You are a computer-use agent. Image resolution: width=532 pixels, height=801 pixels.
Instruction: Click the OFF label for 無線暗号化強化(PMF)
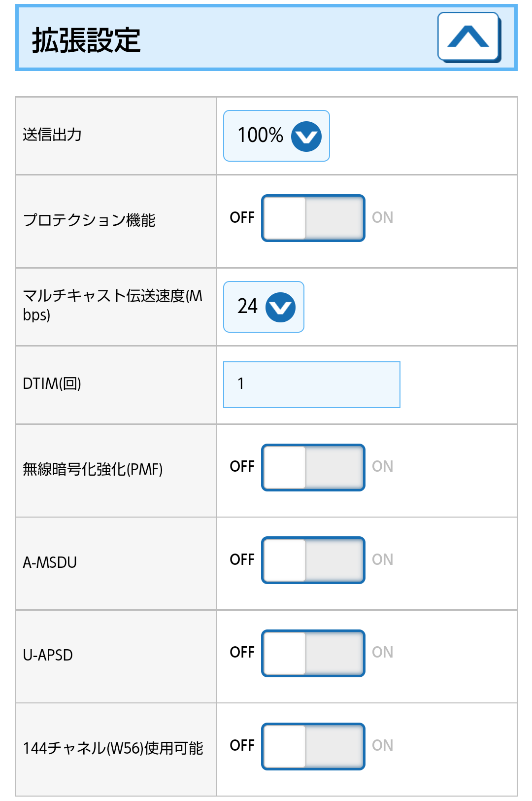[x=242, y=466]
